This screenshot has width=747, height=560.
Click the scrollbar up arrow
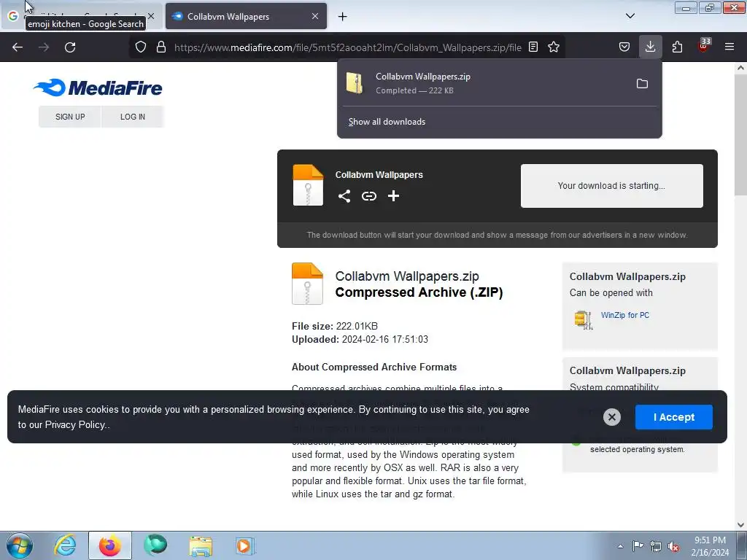coord(740,68)
